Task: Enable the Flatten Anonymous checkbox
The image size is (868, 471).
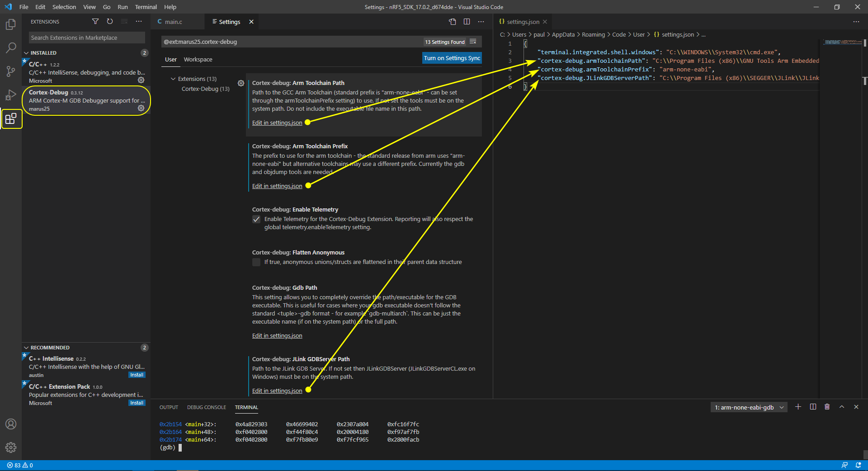Action: pos(256,262)
